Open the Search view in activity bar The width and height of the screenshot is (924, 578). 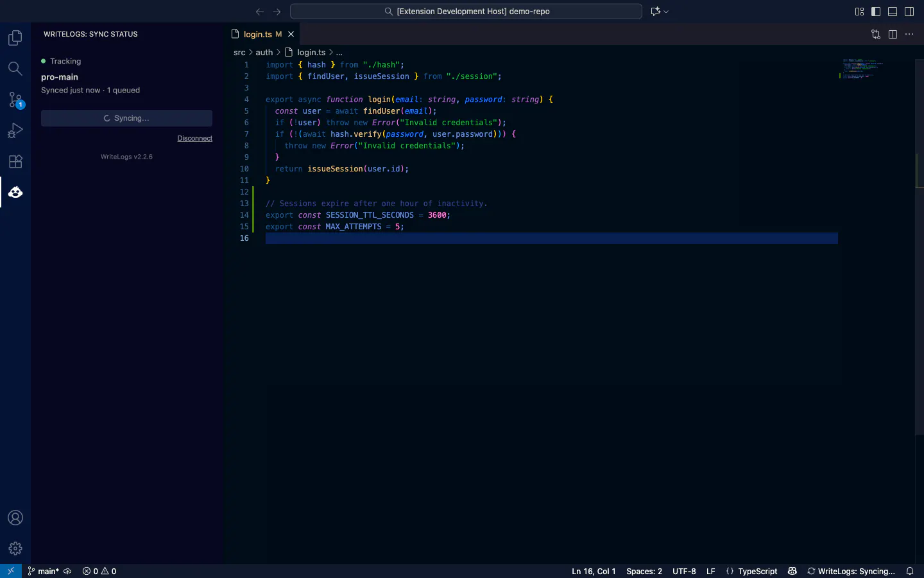[15, 69]
